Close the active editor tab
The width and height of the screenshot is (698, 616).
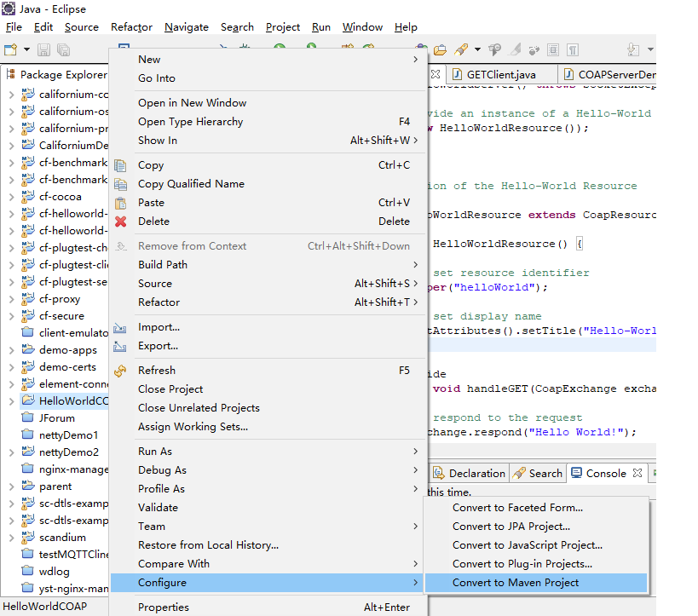click(436, 74)
